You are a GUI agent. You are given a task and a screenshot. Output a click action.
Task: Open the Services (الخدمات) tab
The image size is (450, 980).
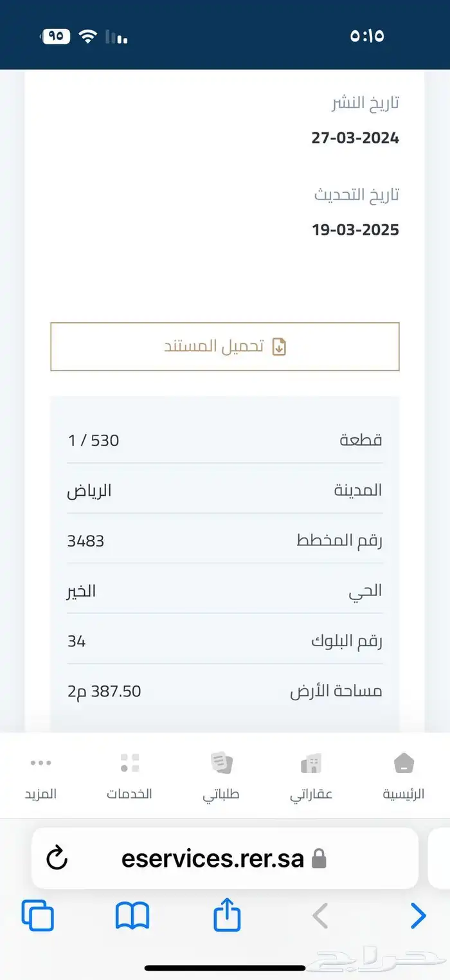click(x=129, y=776)
